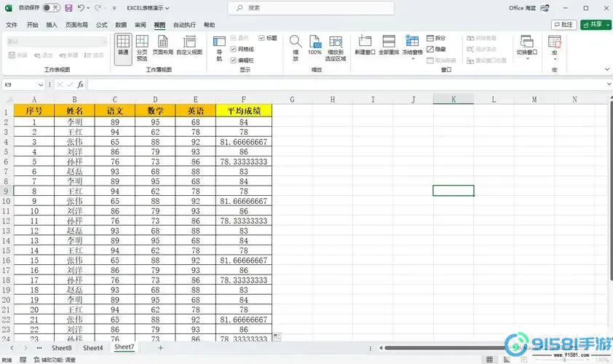Click the horizontal scrollbar left arrow

click(381, 347)
